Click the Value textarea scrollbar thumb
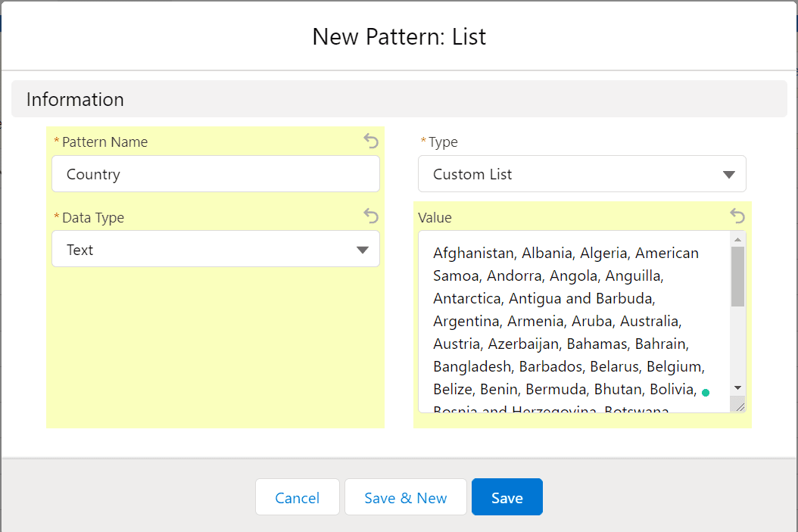 (x=737, y=276)
